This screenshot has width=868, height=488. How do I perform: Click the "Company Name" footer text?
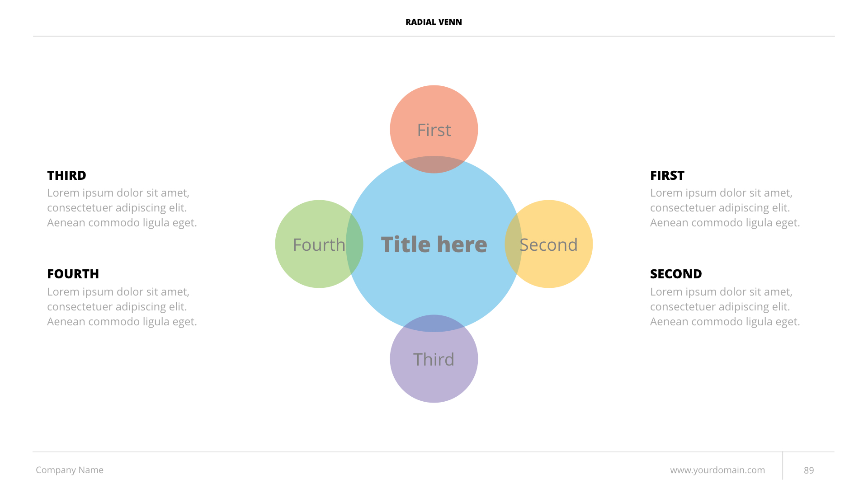tap(70, 470)
